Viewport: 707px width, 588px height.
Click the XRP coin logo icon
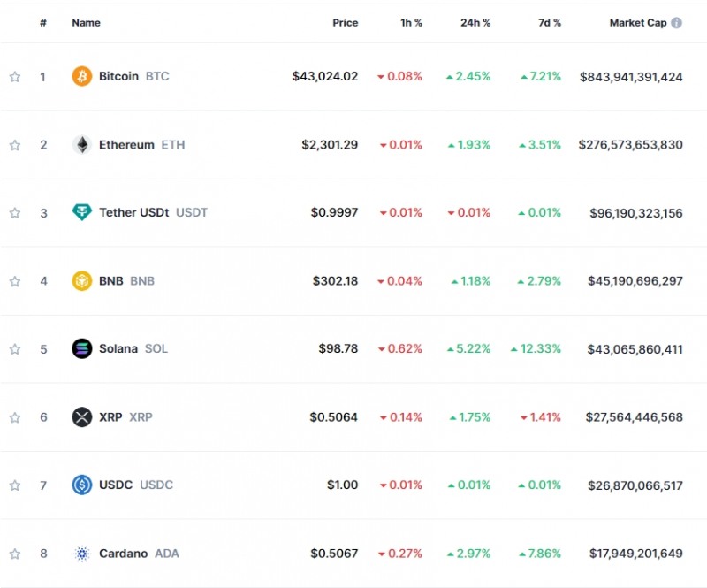pyautogui.click(x=82, y=416)
